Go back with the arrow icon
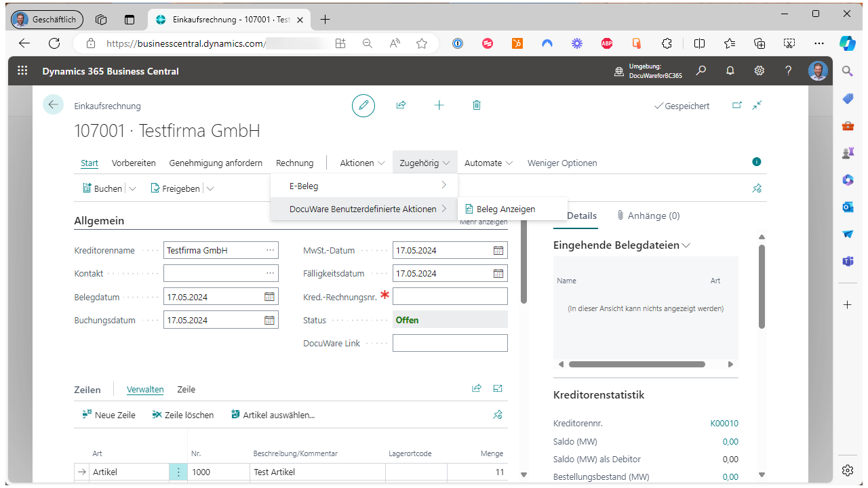Image resolution: width=868 pixels, height=488 pixels. 53,104
